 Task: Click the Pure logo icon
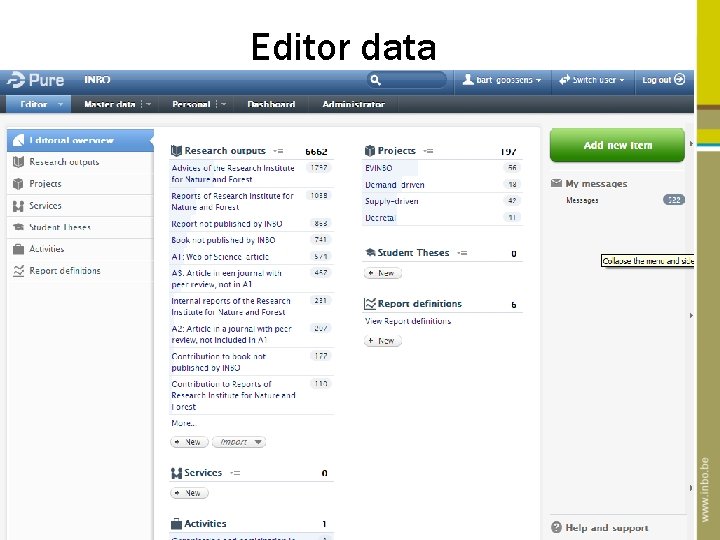(x=17, y=80)
